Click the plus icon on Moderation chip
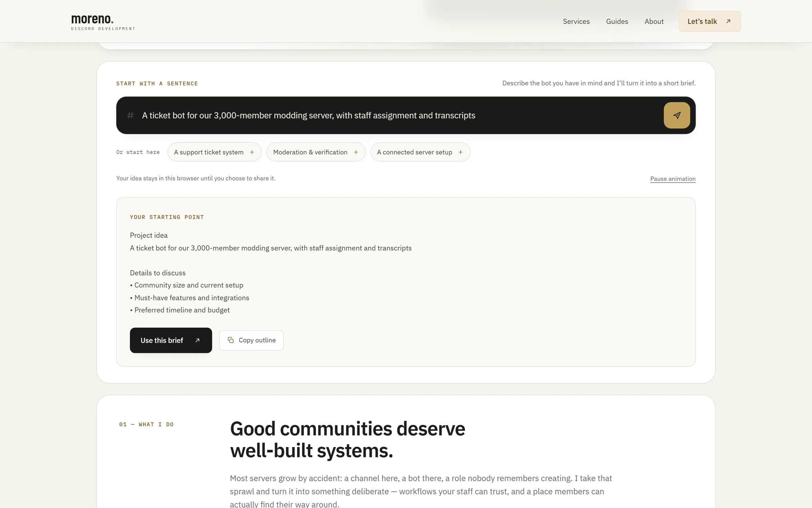The image size is (812, 508). click(356, 152)
